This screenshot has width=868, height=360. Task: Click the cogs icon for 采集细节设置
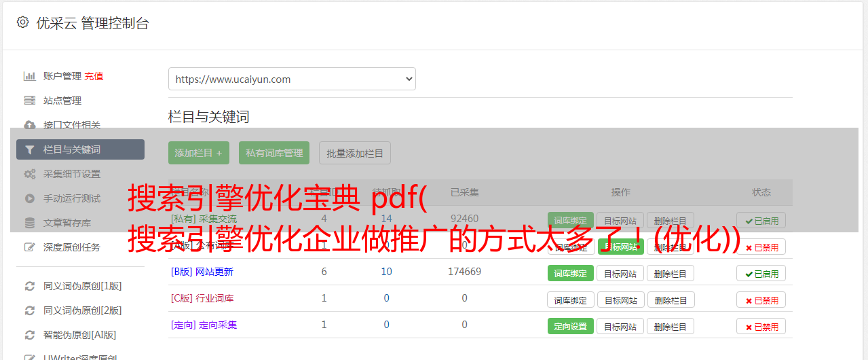30,174
